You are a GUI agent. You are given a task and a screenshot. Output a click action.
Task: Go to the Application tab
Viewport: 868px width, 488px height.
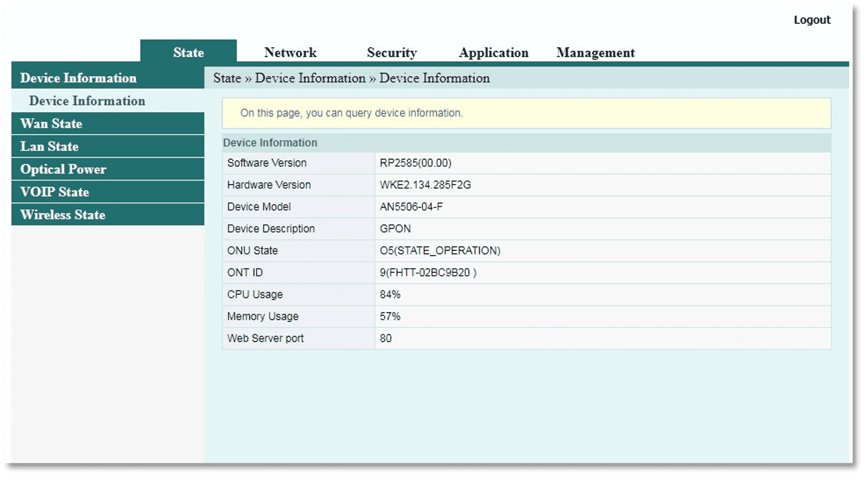(493, 53)
